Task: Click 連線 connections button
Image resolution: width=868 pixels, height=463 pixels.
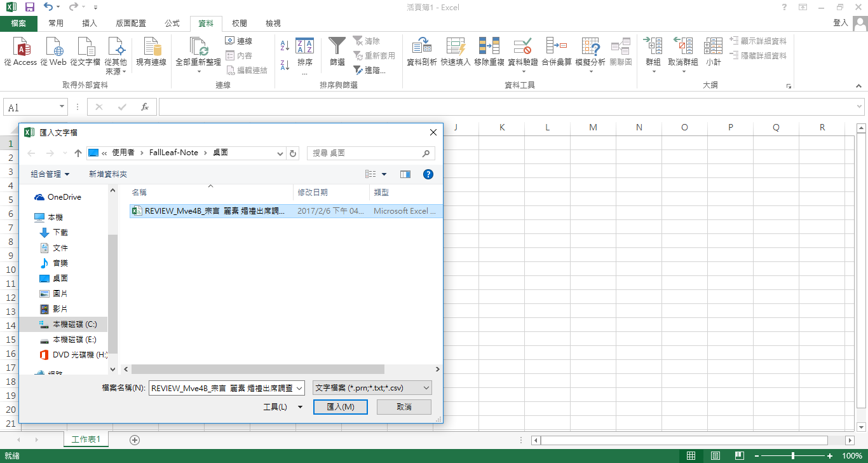Action: (x=239, y=41)
